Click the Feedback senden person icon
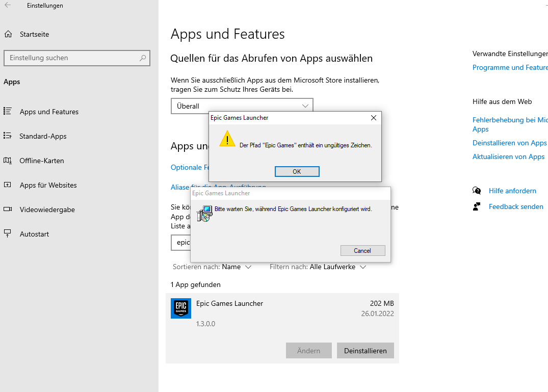Viewport: 548px width, 392px height. tap(477, 206)
